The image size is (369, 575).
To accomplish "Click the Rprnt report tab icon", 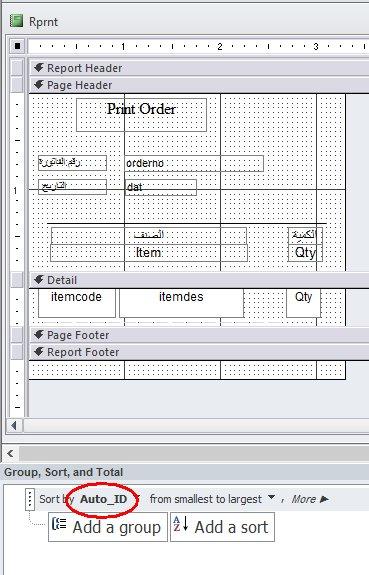I will click(16, 21).
